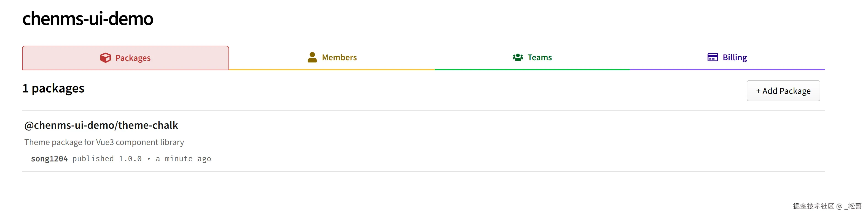
Task: Click the "a minute ago" timestamp
Action: click(x=183, y=159)
